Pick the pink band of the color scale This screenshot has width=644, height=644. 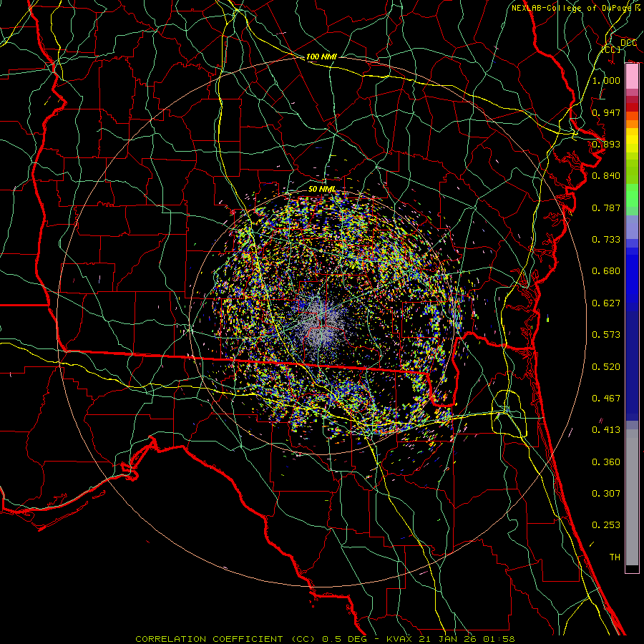632,77
